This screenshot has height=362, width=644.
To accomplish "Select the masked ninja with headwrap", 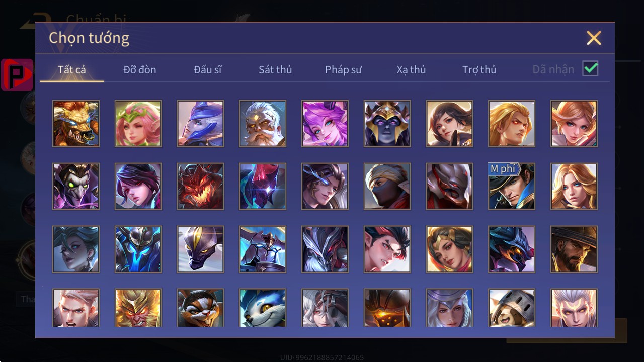I will click(x=387, y=187).
